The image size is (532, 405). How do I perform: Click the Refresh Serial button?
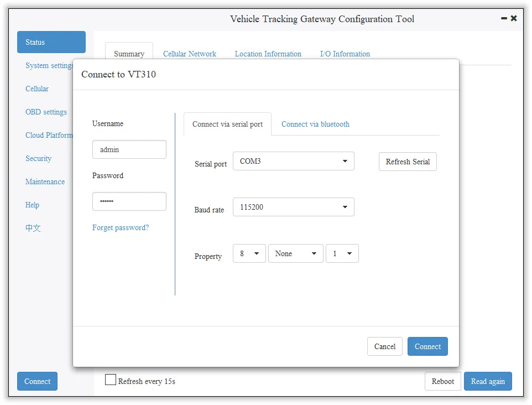(408, 162)
